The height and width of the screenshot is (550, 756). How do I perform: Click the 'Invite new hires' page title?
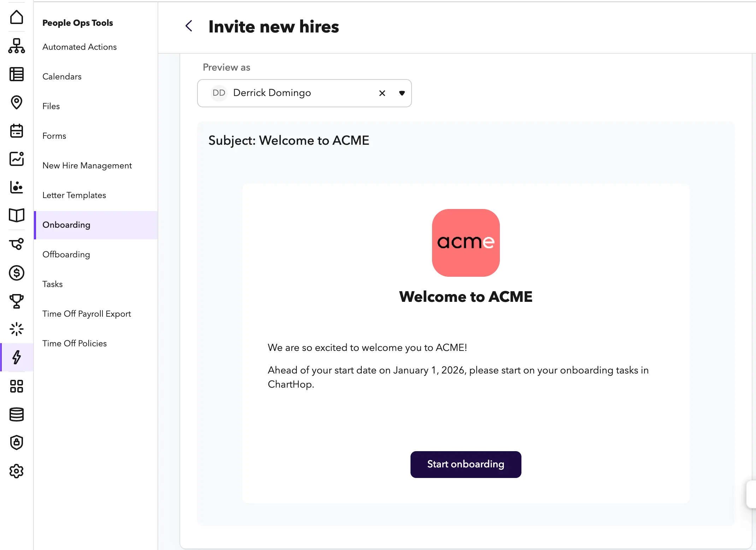[274, 26]
